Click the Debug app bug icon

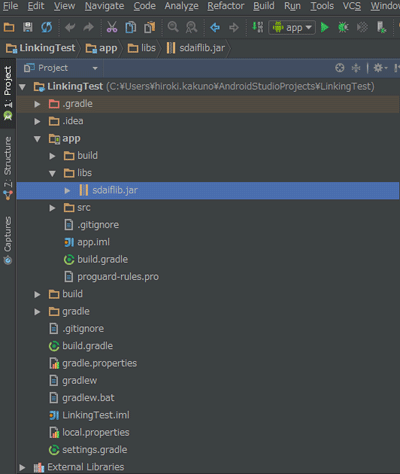pyautogui.click(x=343, y=27)
